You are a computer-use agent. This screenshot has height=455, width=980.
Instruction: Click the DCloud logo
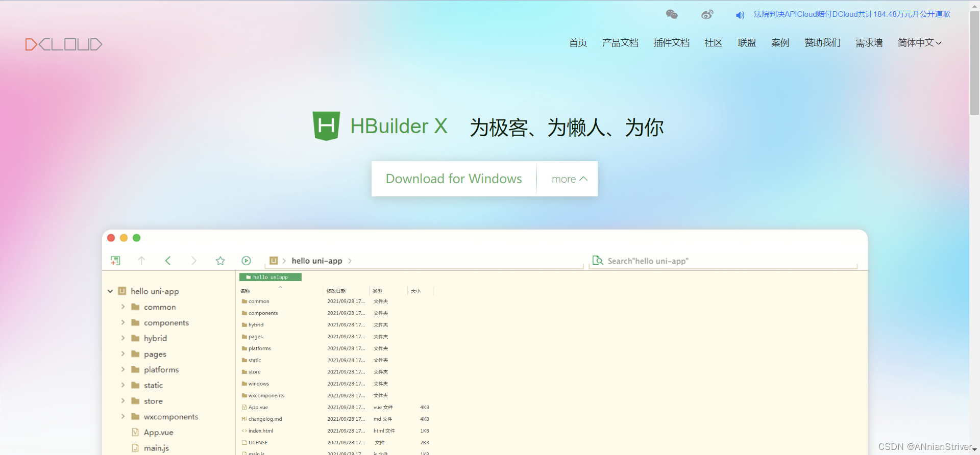pos(64,44)
